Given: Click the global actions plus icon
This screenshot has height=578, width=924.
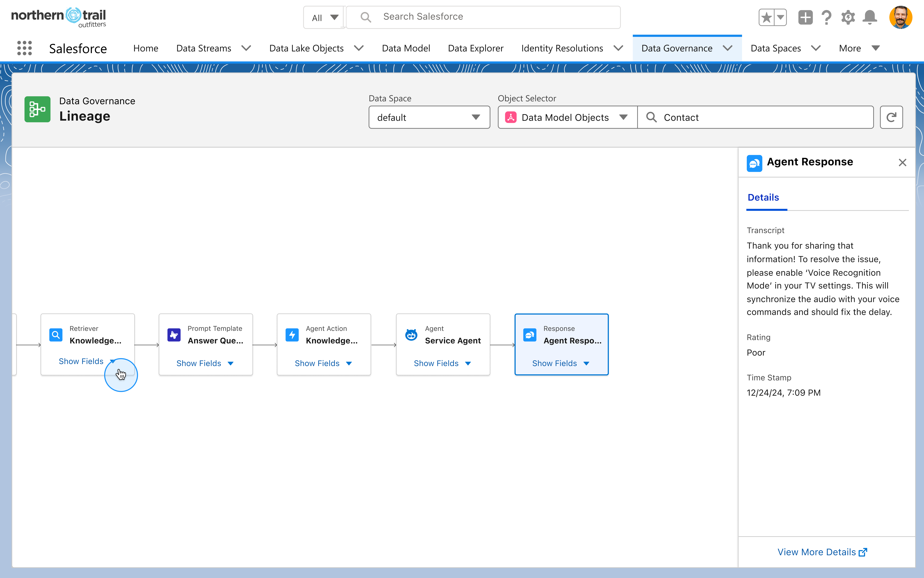Looking at the screenshot, I should (x=805, y=17).
